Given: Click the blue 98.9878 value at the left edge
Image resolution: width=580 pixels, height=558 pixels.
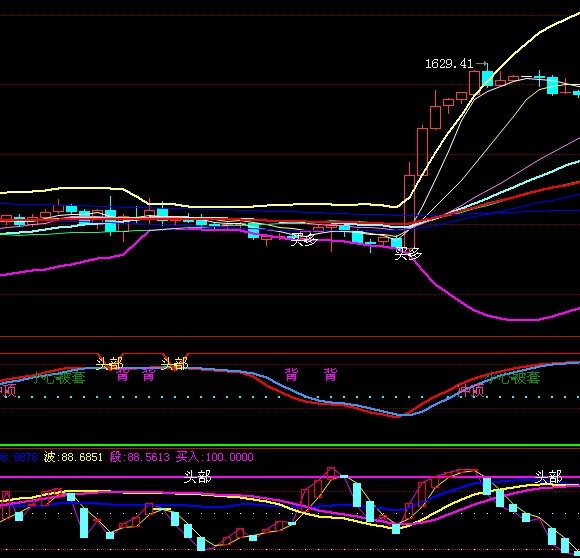Looking at the screenshot, I should click(x=18, y=457).
